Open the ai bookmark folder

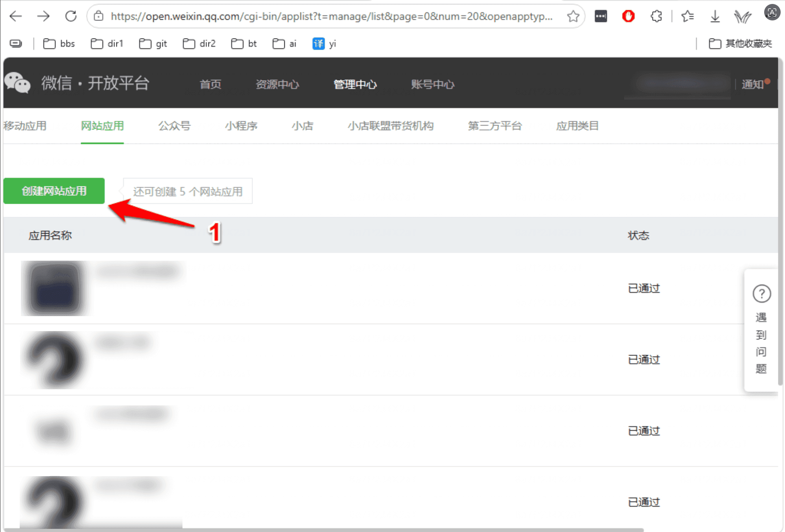pyautogui.click(x=284, y=44)
